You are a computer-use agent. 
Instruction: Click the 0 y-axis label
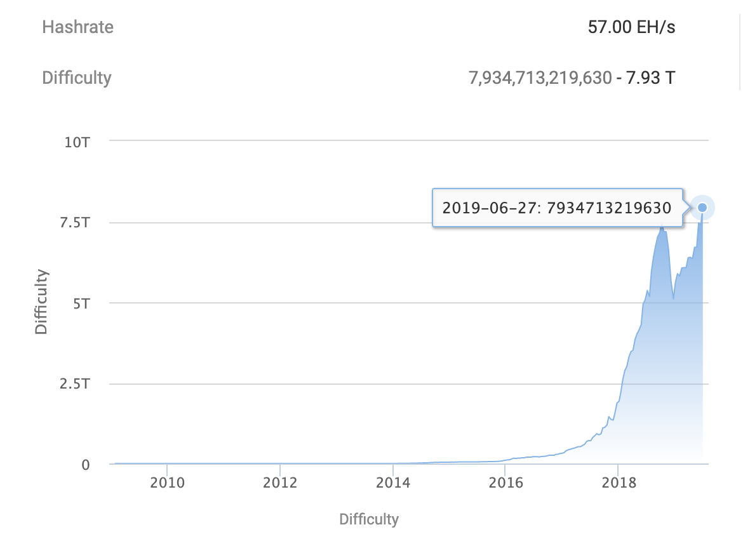pyautogui.click(x=85, y=465)
